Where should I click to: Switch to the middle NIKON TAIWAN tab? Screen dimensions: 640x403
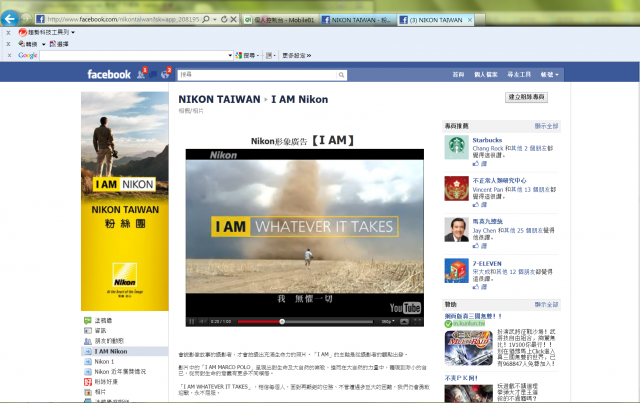coord(358,20)
